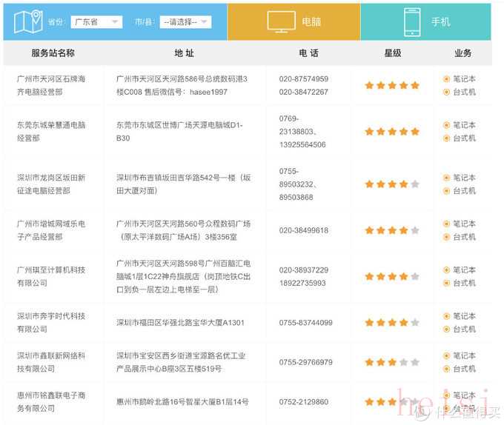This screenshot has width=504, height=425.
Task: Select 笔记本 radio for 深圳市奔宇时代 row
Action: (x=447, y=316)
